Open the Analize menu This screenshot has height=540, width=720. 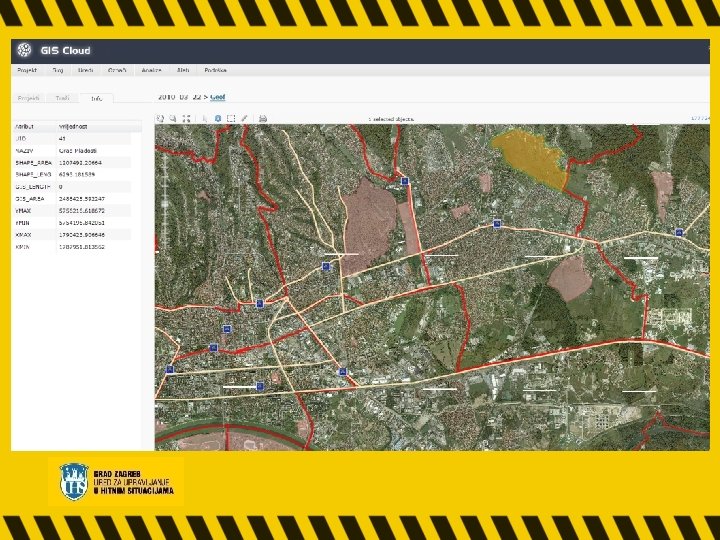pyautogui.click(x=151, y=70)
